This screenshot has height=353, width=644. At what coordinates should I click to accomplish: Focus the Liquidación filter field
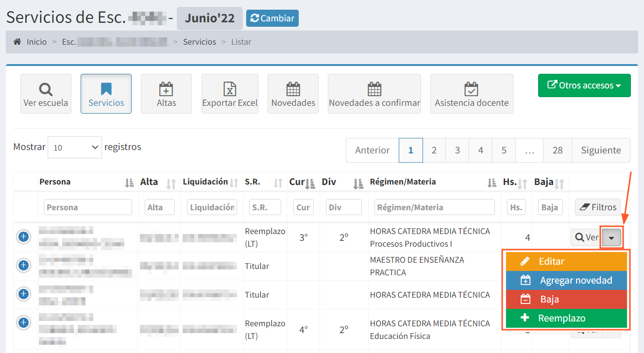point(212,207)
